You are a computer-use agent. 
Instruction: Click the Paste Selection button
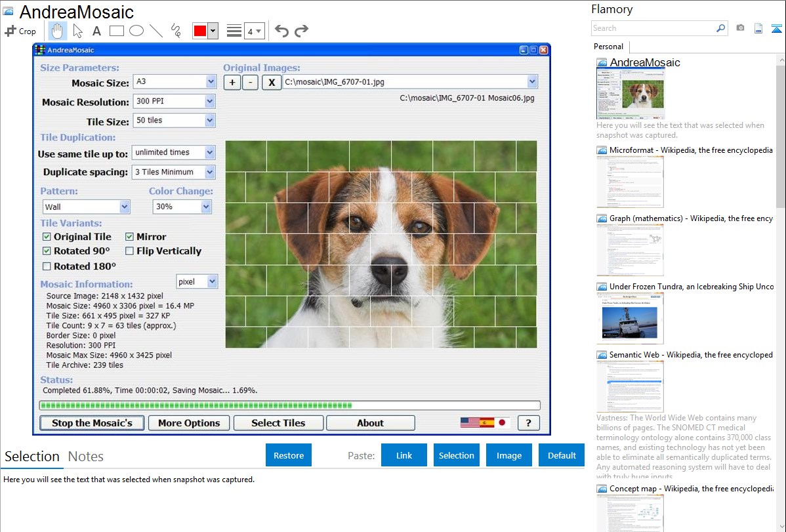456,455
